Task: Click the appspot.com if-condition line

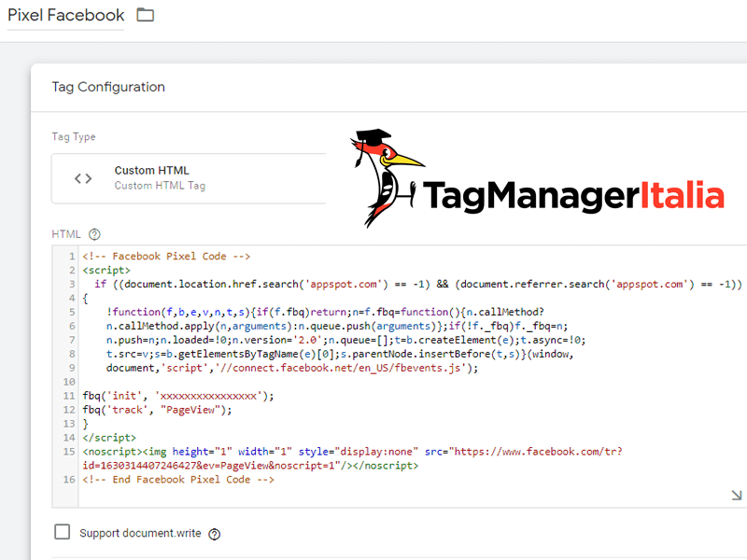Action: pyautogui.click(x=418, y=285)
